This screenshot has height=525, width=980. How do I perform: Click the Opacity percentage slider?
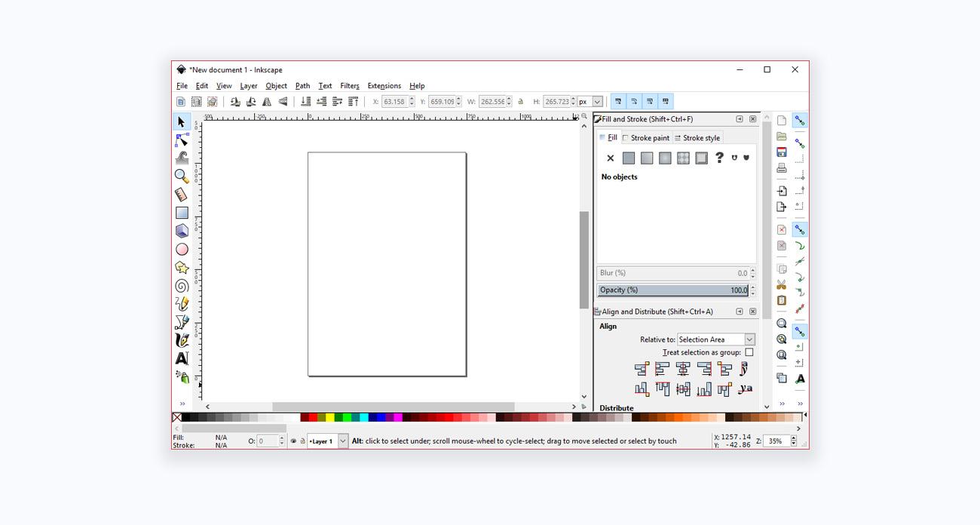[672, 290]
